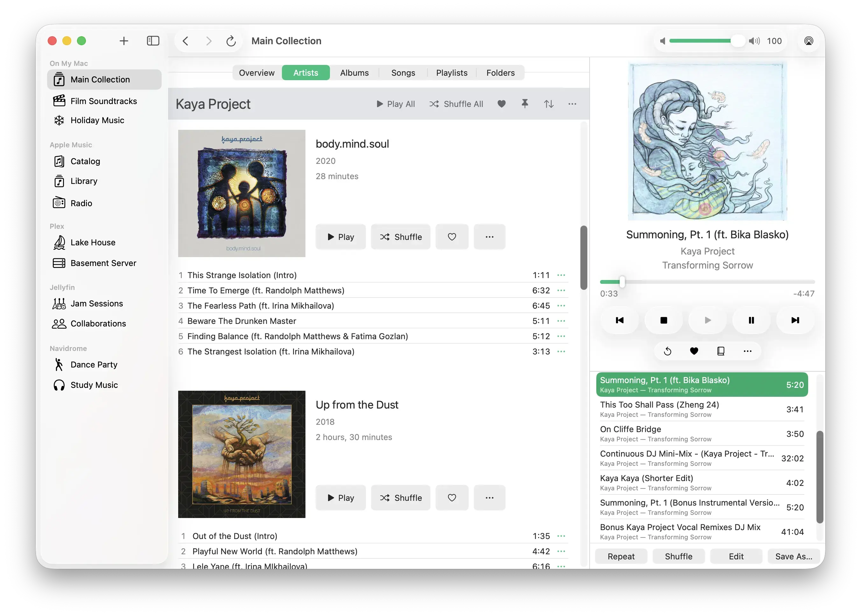
Task: Open more options for the body.mind.soul album
Action: coord(489,237)
